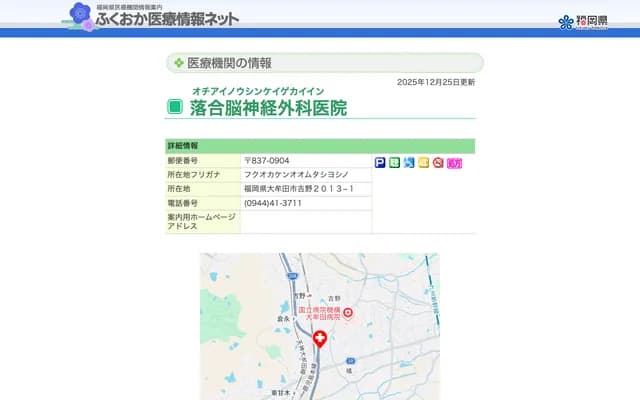Click the blue flower site logo
Viewport: 640px width, 400px height.
80,15
